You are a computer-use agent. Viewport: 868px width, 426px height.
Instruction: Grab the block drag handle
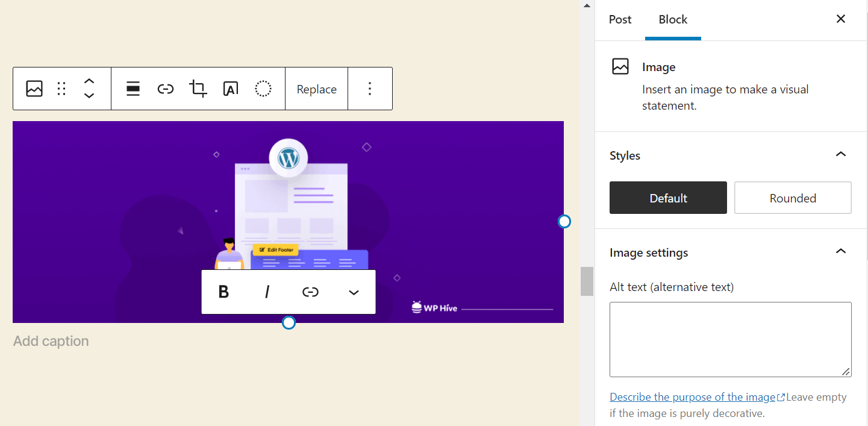tap(61, 89)
